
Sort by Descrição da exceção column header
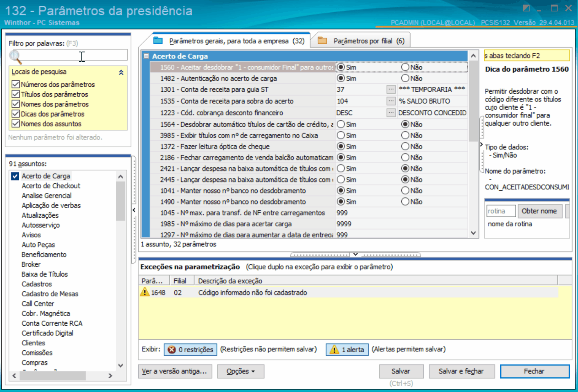point(376,281)
